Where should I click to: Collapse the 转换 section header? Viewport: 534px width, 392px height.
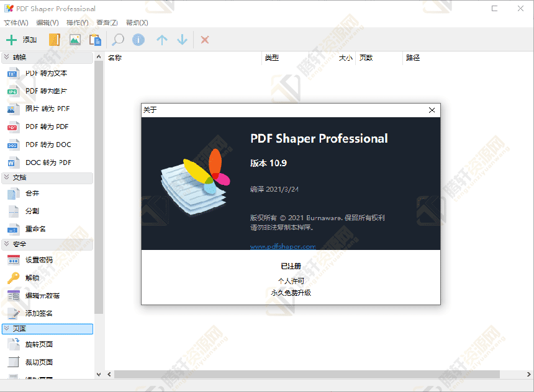point(47,57)
